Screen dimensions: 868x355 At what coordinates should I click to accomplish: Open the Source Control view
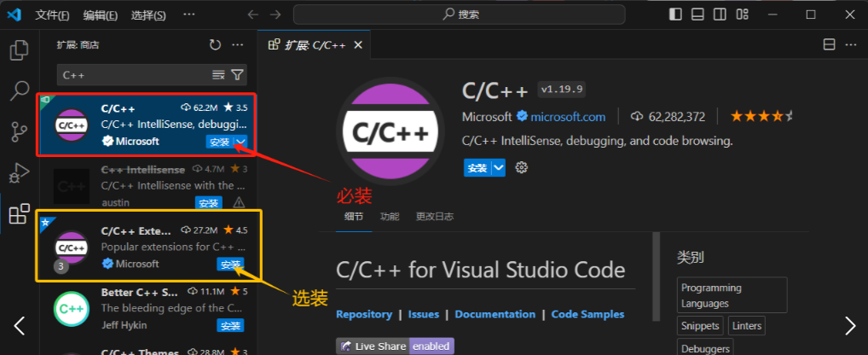pyautogui.click(x=20, y=131)
